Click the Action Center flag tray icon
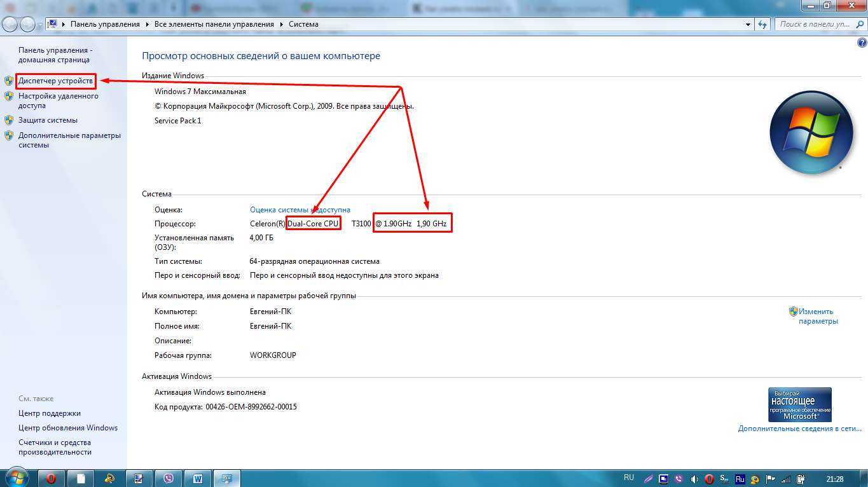Viewport: 868px width, 487px height. 771,479
